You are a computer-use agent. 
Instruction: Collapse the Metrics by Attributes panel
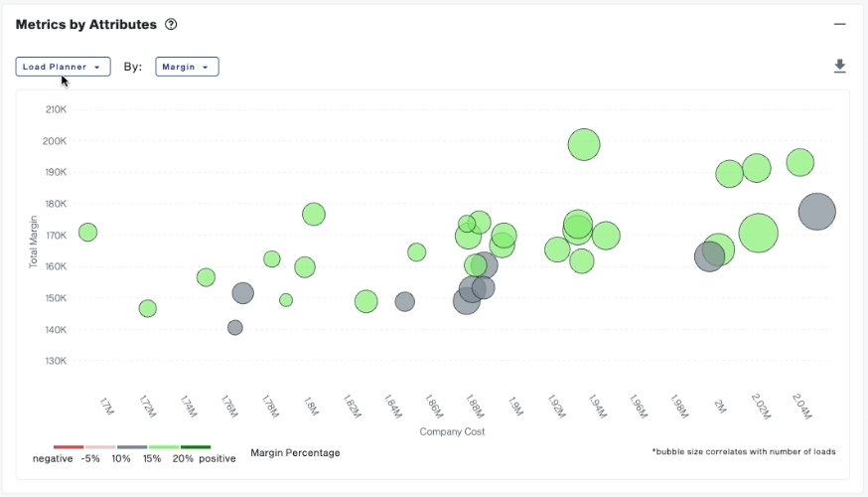(x=839, y=24)
